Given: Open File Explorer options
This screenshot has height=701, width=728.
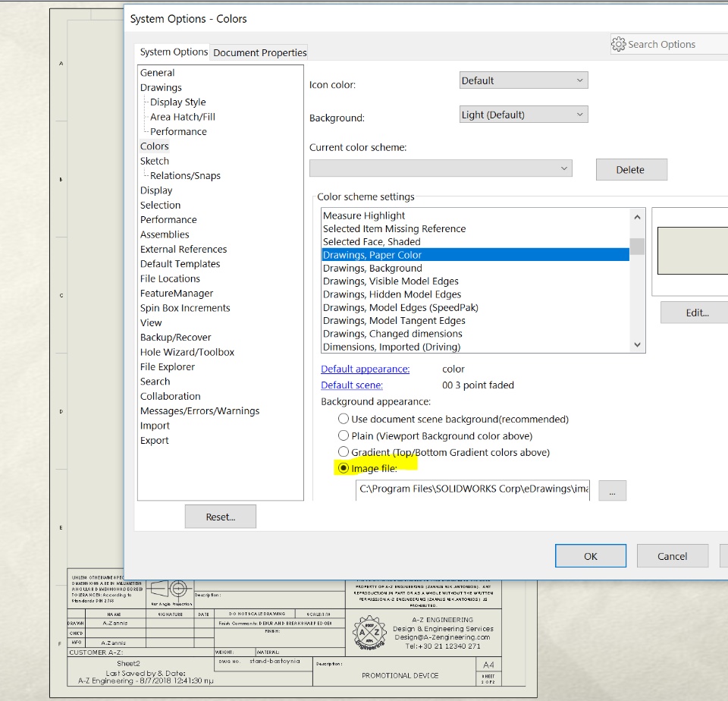Looking at the screenshot, I should 167,366.
